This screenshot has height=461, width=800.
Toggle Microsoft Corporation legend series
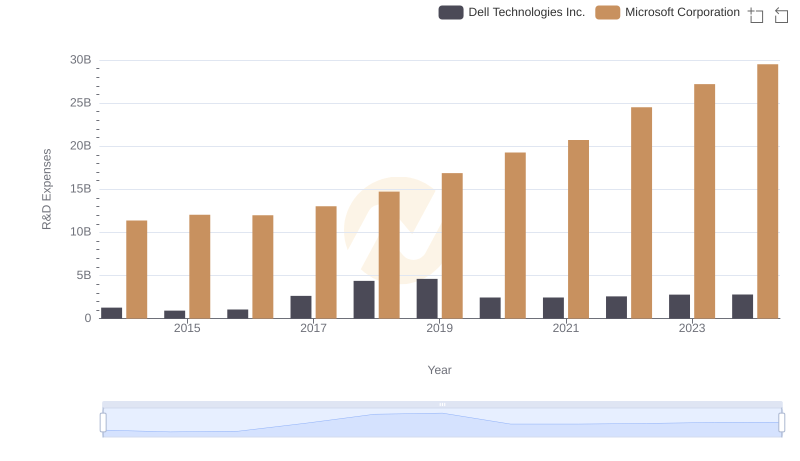pos(667,12)
